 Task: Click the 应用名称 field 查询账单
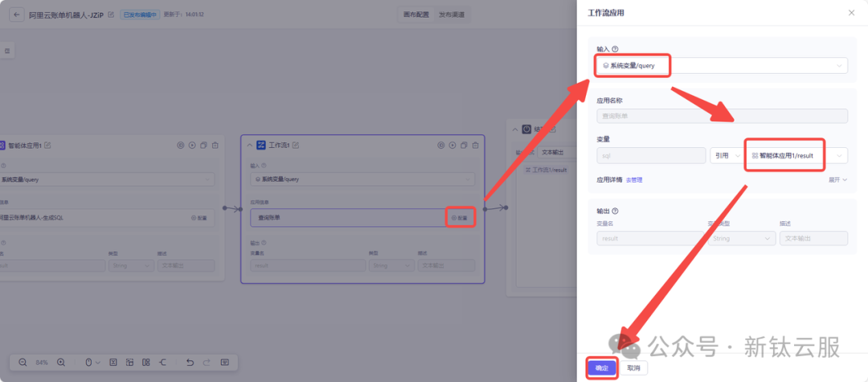coord(722,117)
